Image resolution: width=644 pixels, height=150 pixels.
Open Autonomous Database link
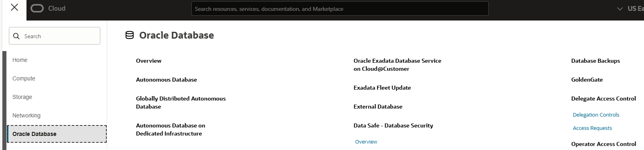click(x=167, y=80)
